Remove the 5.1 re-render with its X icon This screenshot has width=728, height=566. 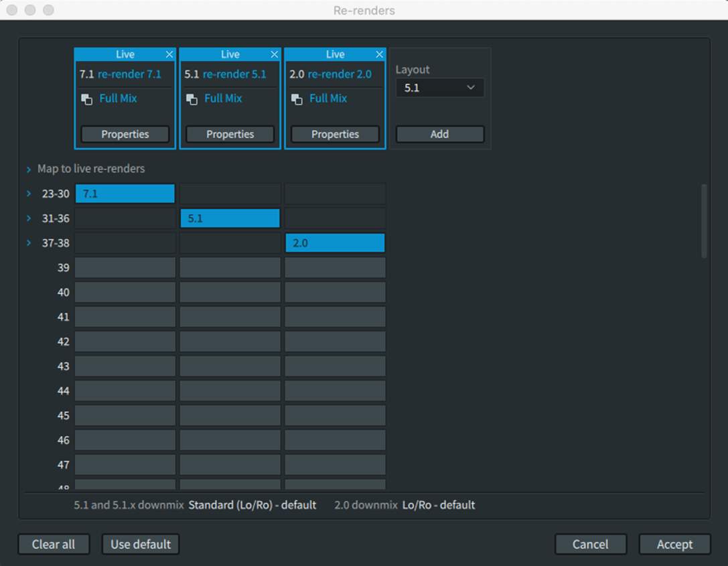click(275, 54)
